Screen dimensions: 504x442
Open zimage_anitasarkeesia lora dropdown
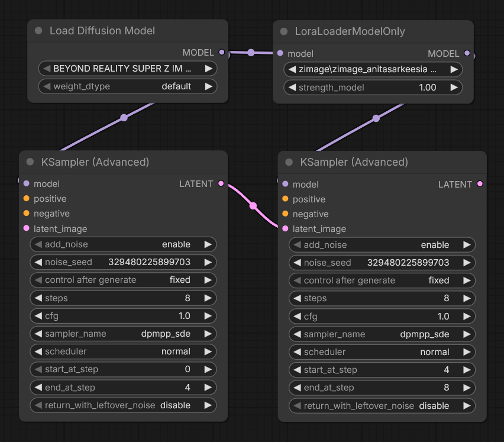click(373, 69)
